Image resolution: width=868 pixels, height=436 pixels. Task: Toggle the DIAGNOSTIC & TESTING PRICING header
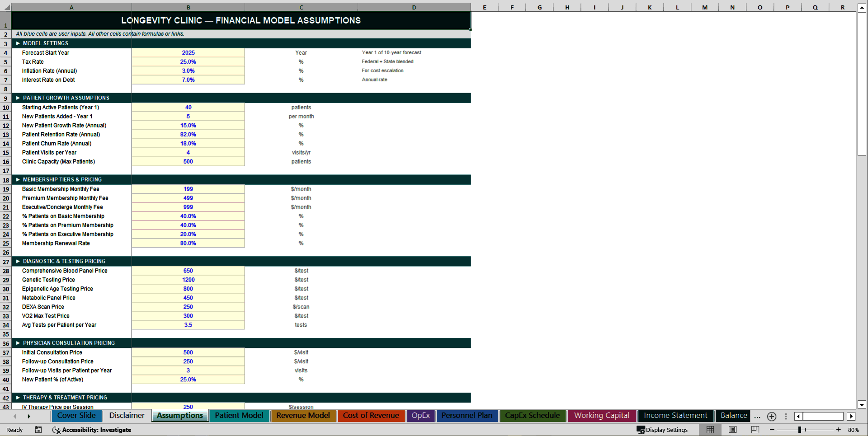[17, 261]
